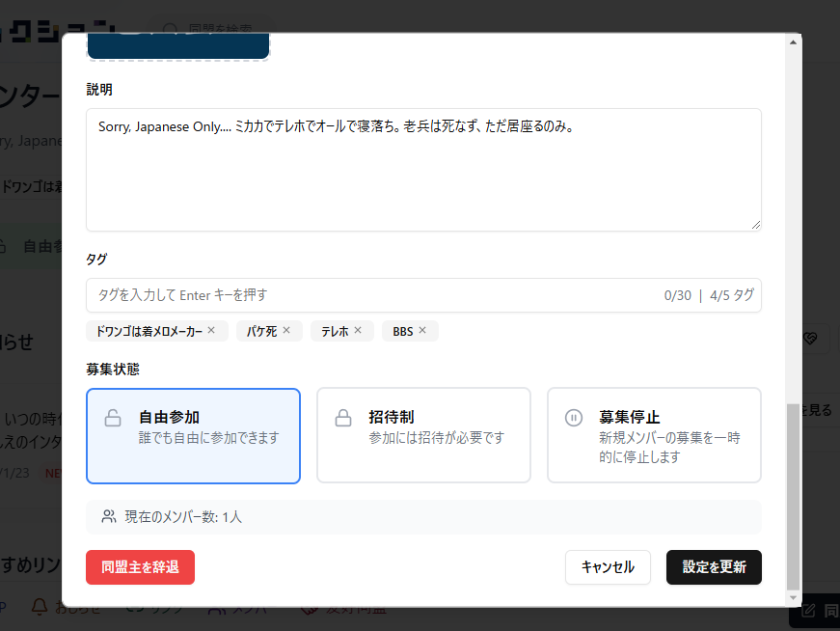Focus the tag input field

366,295
